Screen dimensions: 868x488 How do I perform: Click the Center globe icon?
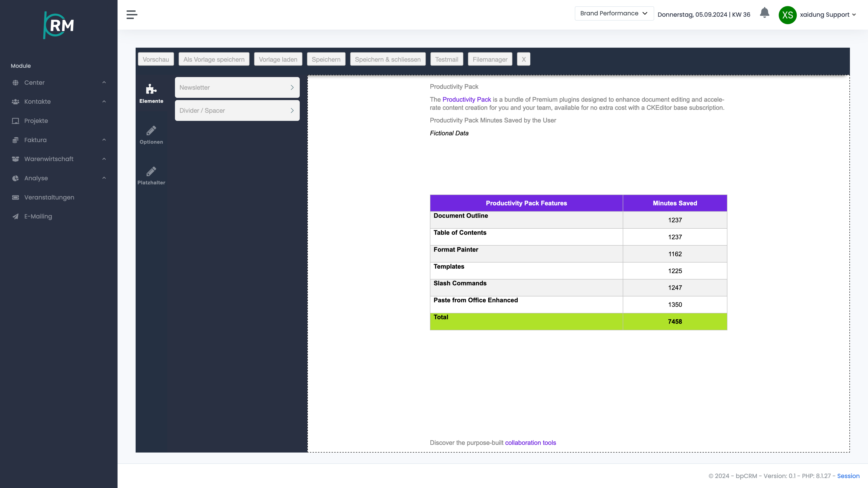click(16, 82)
